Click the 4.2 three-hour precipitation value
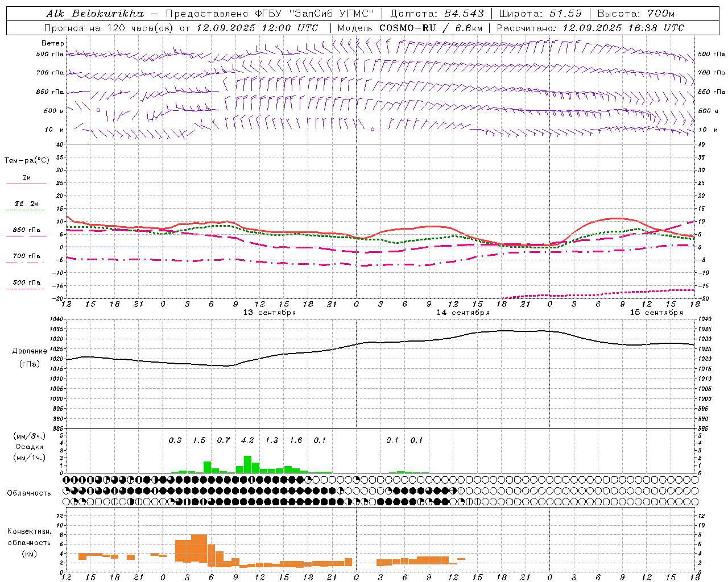Image resolution: width=728 pixels, height=582 pixels. point(247,440)
